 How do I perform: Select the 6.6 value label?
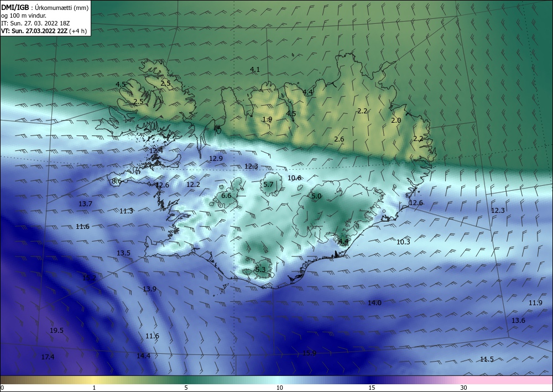click(226, 195)
